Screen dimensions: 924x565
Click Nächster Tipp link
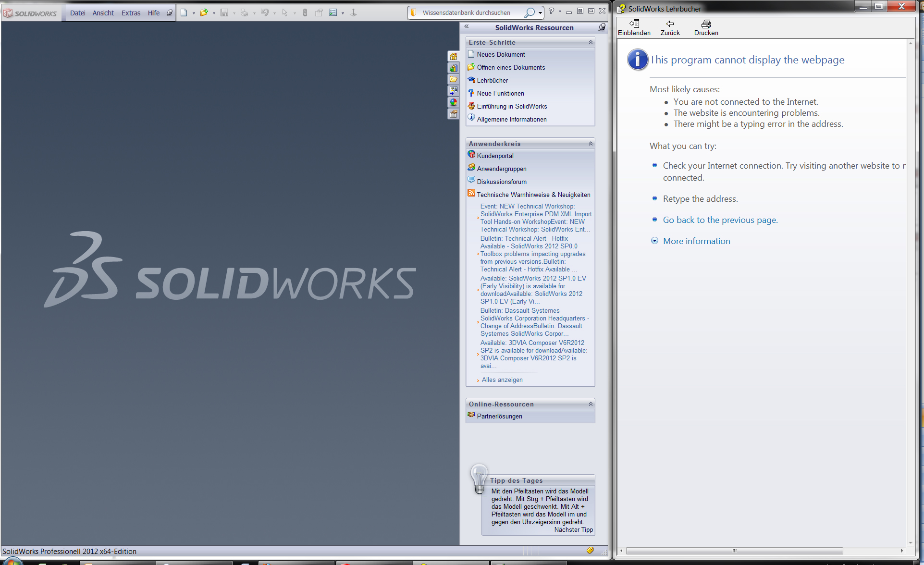(x=574, y=529)
